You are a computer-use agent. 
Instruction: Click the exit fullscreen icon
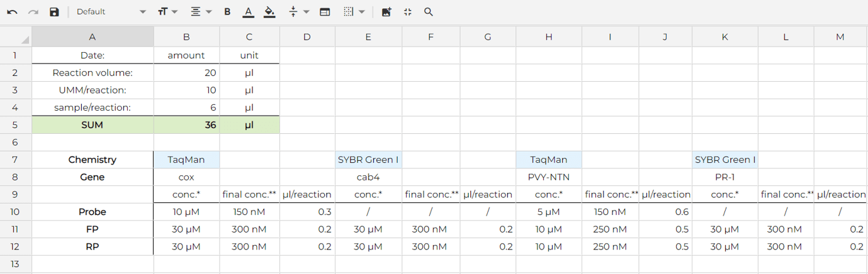click(x=407, y=12)
